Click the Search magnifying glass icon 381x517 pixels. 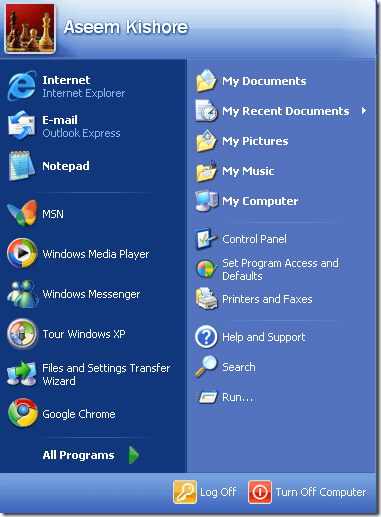click(206, 367)
